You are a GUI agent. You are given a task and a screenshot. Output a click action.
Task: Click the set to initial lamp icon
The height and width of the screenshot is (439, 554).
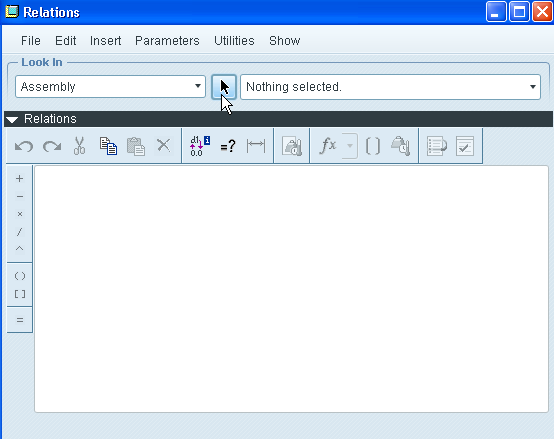click(x=292, y=146)
